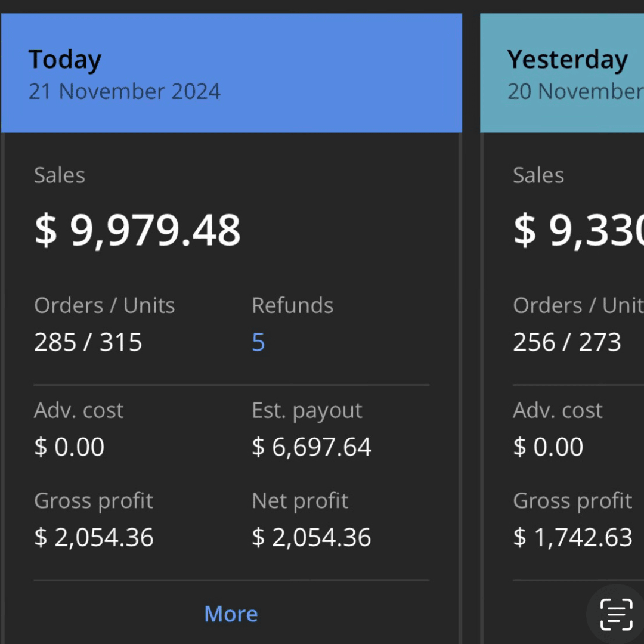The width and height of the screenshot is (644, 644).
Task: Click the Sales label in Today card
Action: point(60,175)
